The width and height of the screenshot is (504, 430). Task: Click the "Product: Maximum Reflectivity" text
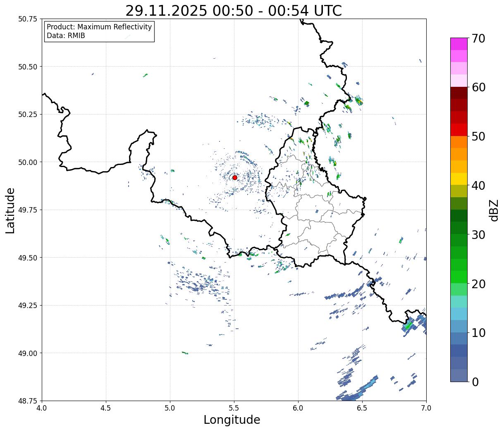99,27
